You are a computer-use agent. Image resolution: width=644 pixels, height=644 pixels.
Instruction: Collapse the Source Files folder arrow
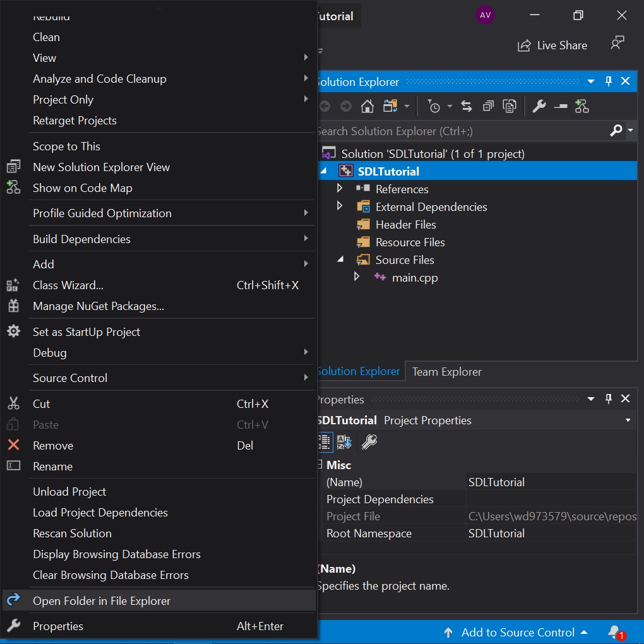click(340, 259)
